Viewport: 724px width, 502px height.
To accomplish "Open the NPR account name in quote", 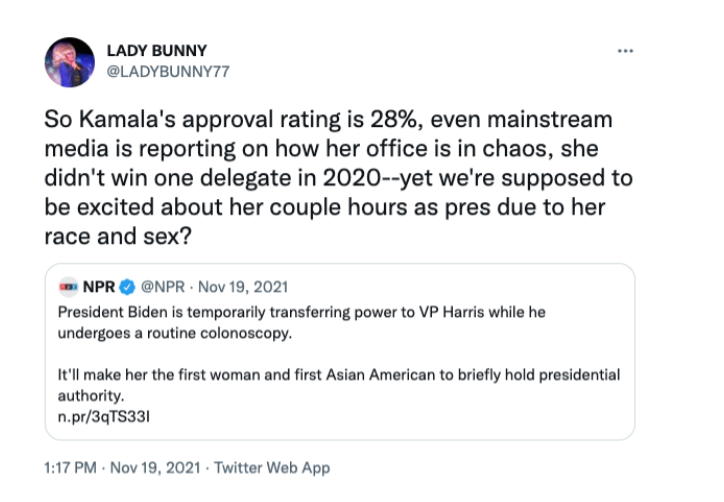I will tap(99, 287).
